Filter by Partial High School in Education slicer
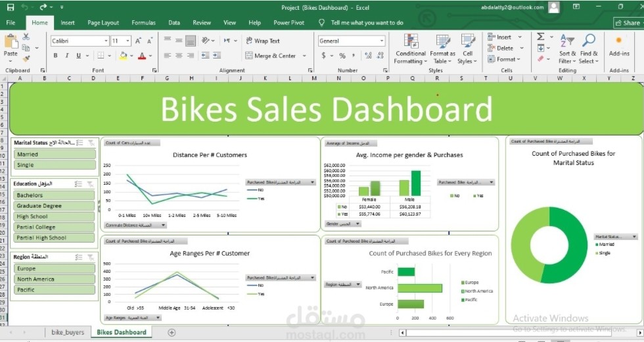This screenshot has width=644, height=342. 54,237
